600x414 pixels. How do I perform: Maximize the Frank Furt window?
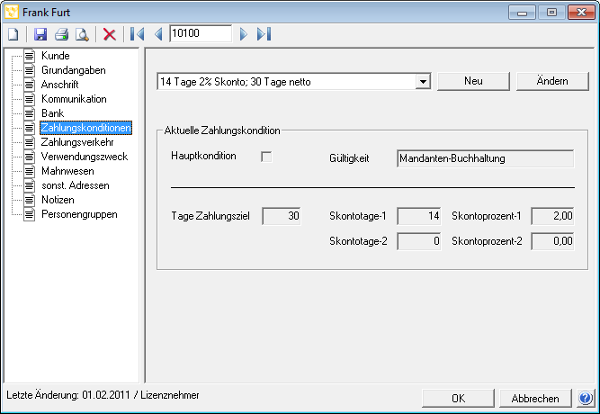click(551, 12)
